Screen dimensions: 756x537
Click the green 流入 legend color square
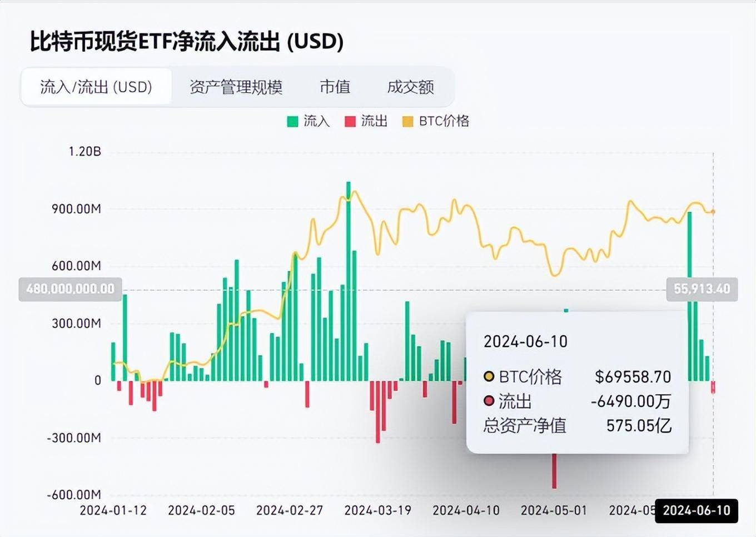click(x=292, y=121)
